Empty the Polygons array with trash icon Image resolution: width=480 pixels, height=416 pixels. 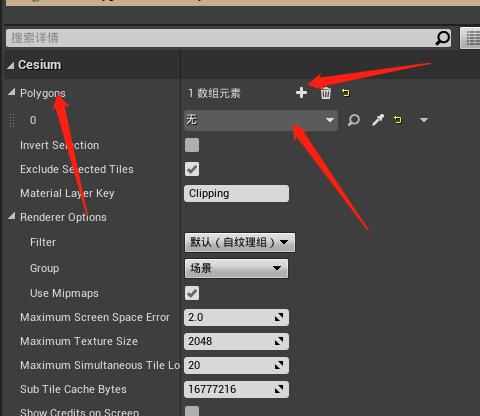coord(326,93)
